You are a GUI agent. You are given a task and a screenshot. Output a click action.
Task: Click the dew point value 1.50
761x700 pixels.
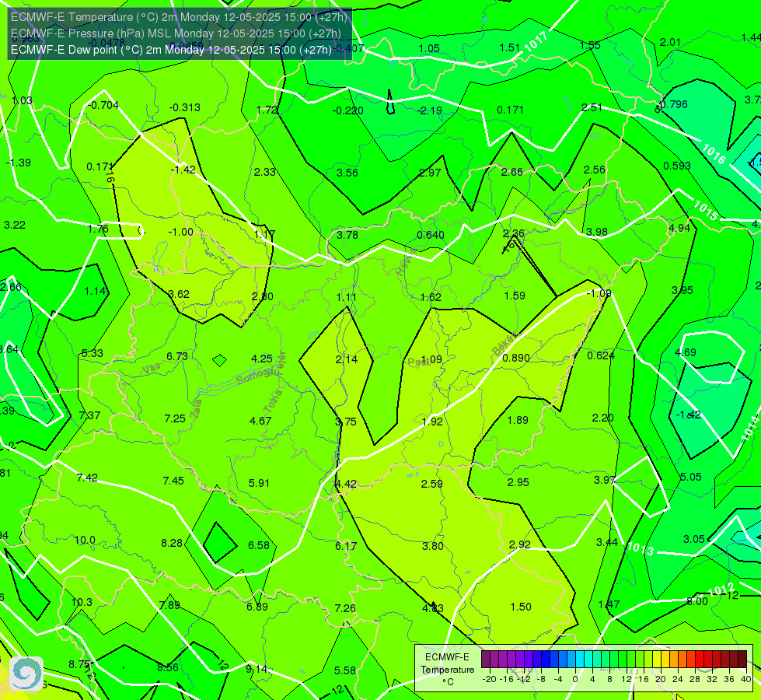click(521, 607)
